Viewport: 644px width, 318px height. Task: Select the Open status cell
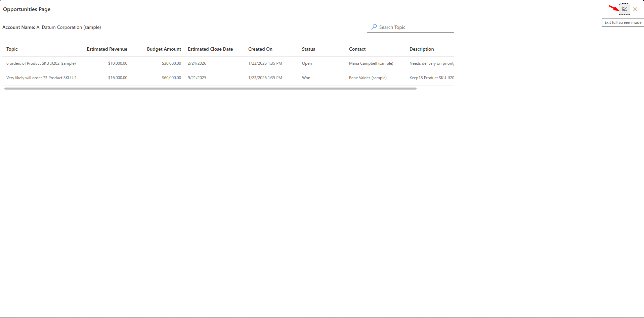[x=307, y=63]
